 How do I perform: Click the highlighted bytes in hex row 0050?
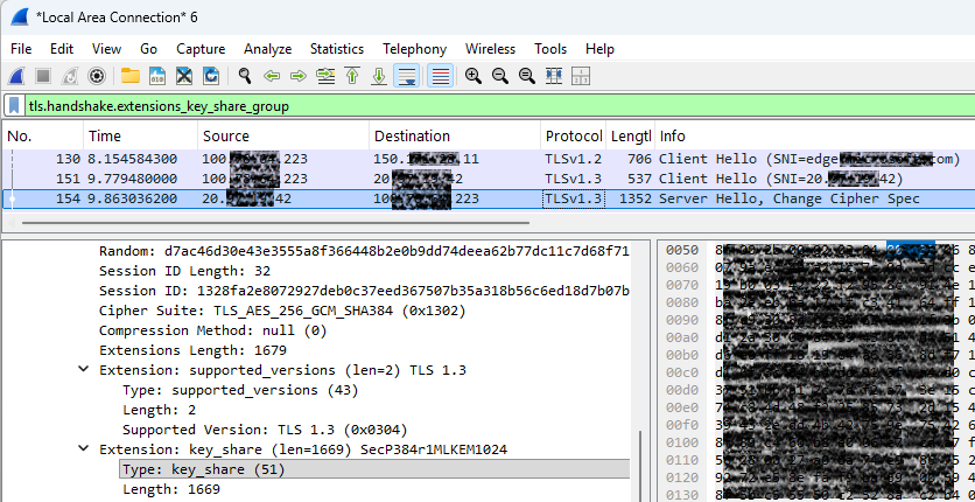pyautogui.click(x=910, y=250)
